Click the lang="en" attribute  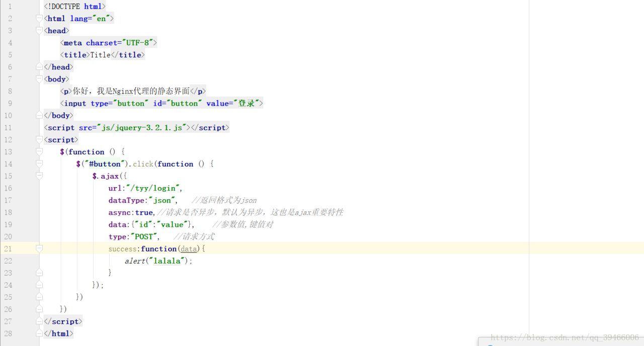click(90, 19)
